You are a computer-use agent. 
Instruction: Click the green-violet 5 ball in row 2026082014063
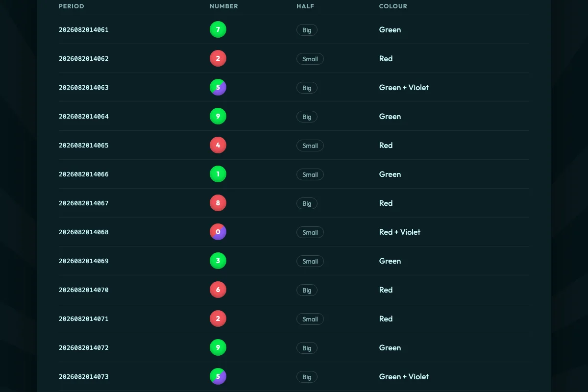coord(218,88)
